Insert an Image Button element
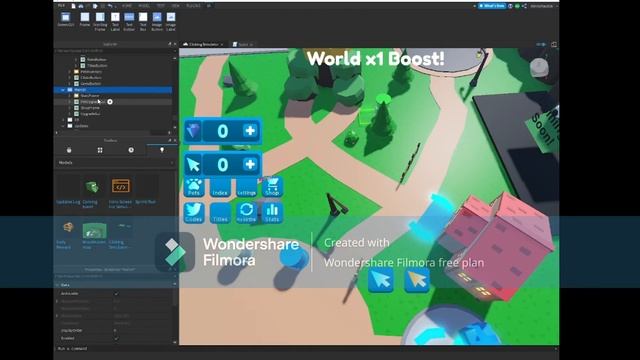Screen dimensions: 640x360 pos(157,21)
